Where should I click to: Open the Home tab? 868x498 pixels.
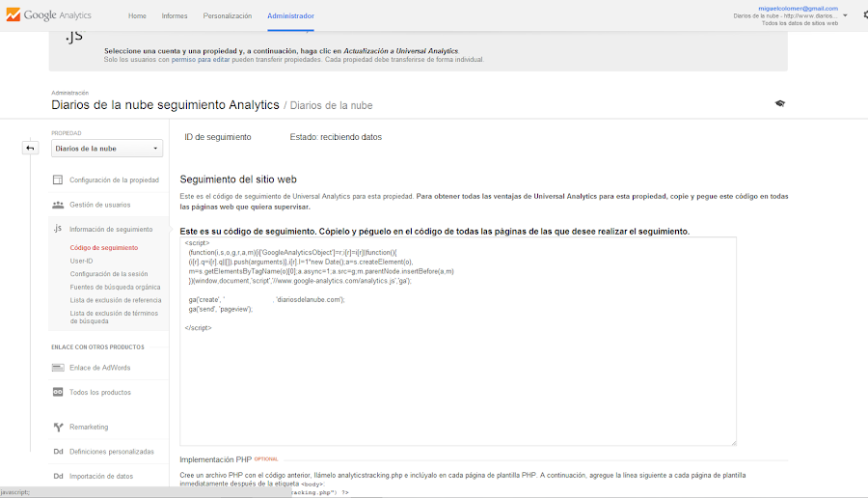point(137,16)
